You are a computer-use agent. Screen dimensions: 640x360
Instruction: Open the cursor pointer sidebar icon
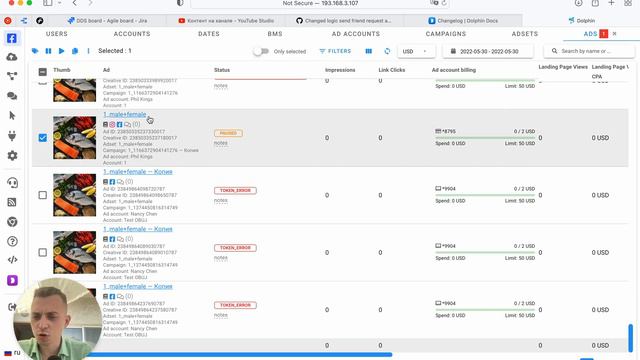pos(12,116)
